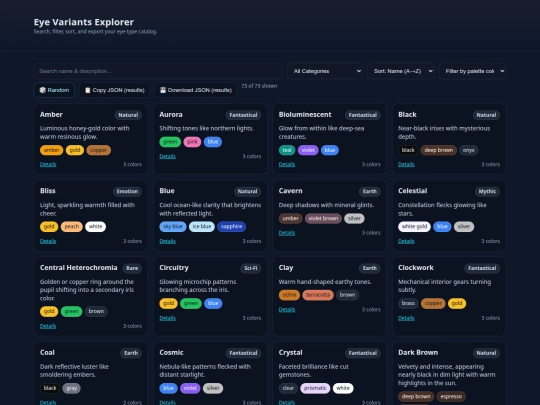Click the espresso chip on Dark Brown card
Image resolution: width=540 pixels, height=405 pixels.
pos(451,396)
